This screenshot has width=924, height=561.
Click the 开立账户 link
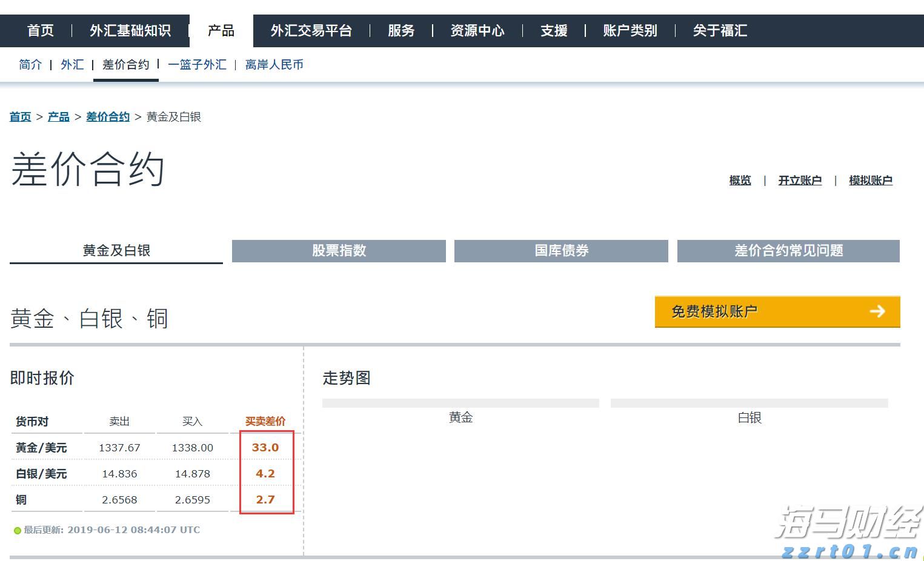tap(800, 180)
